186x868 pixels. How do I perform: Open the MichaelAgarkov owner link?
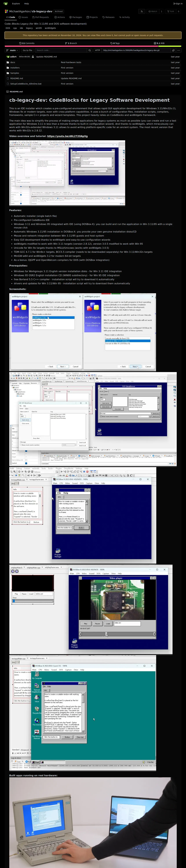[20, 11]
